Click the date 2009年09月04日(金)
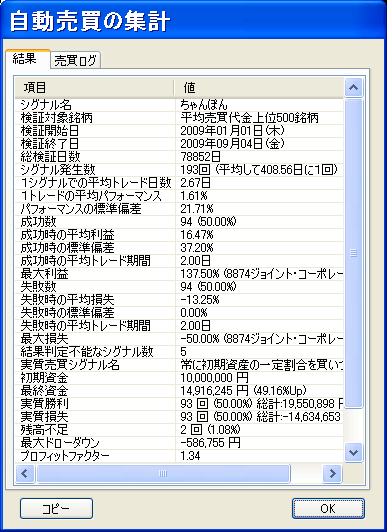Image resolution: width=387 pixels, height=532 pixels. pyautogui.click(x=232, y=144)
